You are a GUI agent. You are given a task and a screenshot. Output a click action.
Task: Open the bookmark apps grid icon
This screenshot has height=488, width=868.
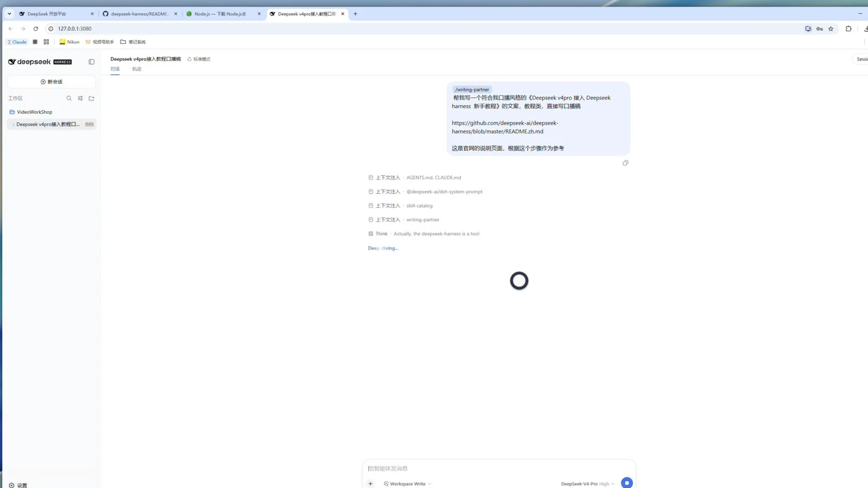(46, 42)
